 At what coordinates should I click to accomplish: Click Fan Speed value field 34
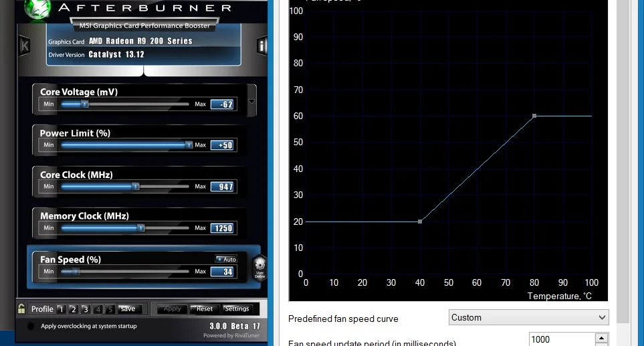click(x=222, y=272)
